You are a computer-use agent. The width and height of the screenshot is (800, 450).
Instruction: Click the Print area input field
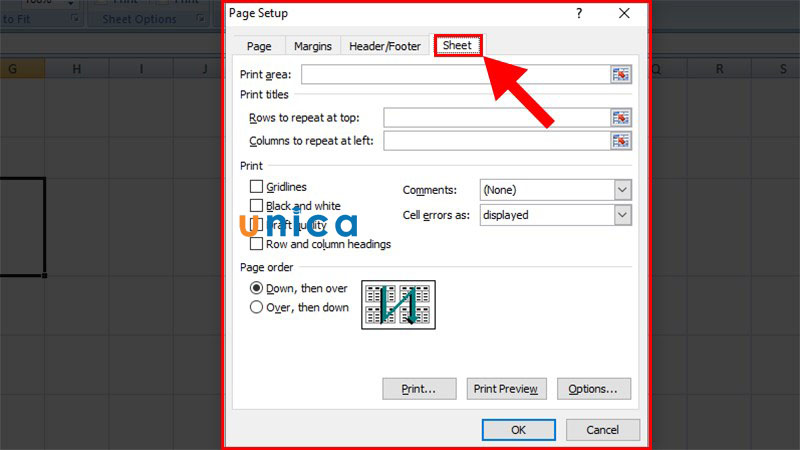[x=456, y=74]
